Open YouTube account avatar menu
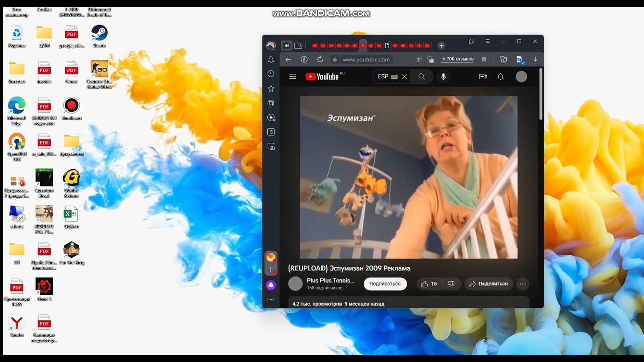 (x=521, y=77)
